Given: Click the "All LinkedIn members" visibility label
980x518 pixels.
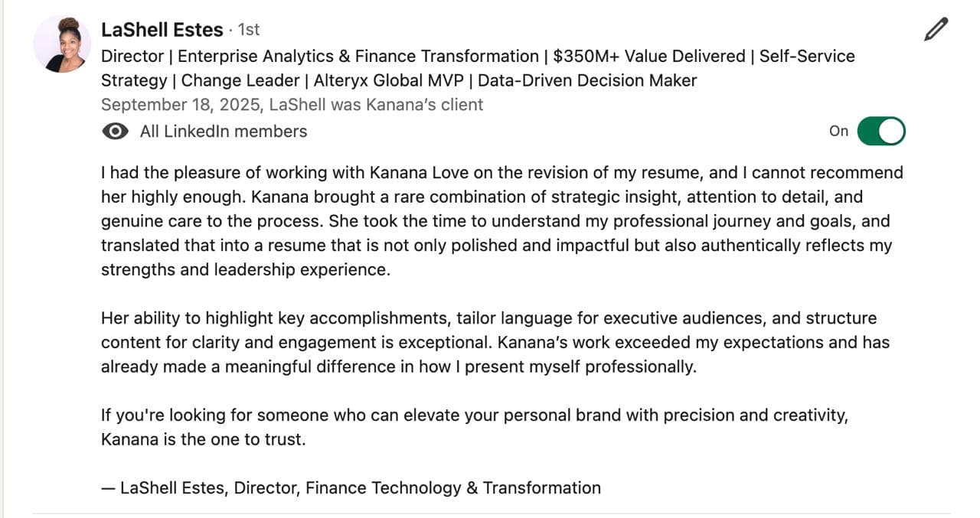Looking at the screenshot, I should click(223, 132).
